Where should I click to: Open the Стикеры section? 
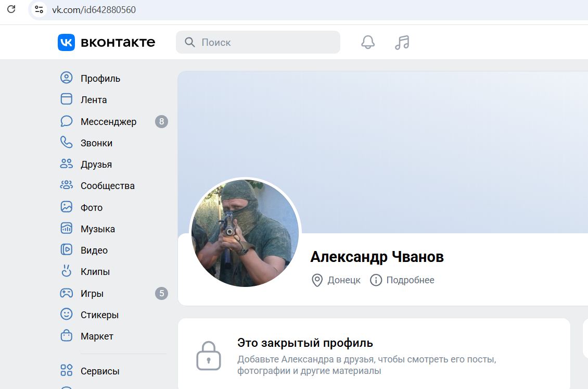click(x=99, y=315)
